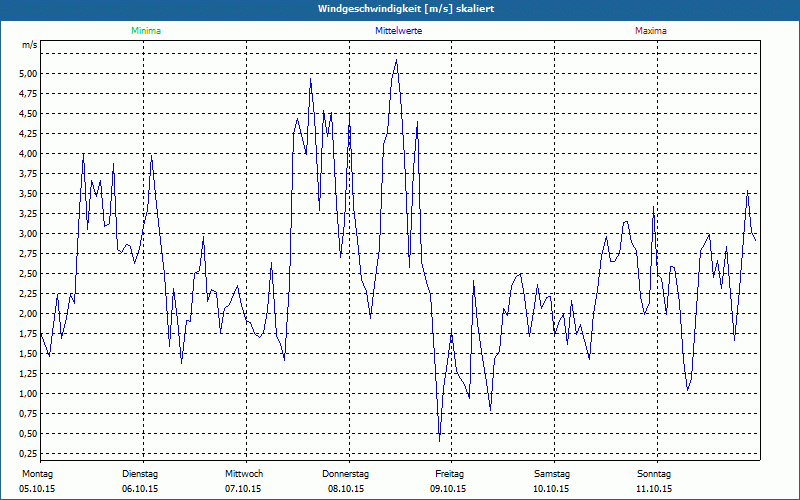Click the 3,00 y-axis value
This screenshot has width=800, height=500.
click(x=30, y=234)
